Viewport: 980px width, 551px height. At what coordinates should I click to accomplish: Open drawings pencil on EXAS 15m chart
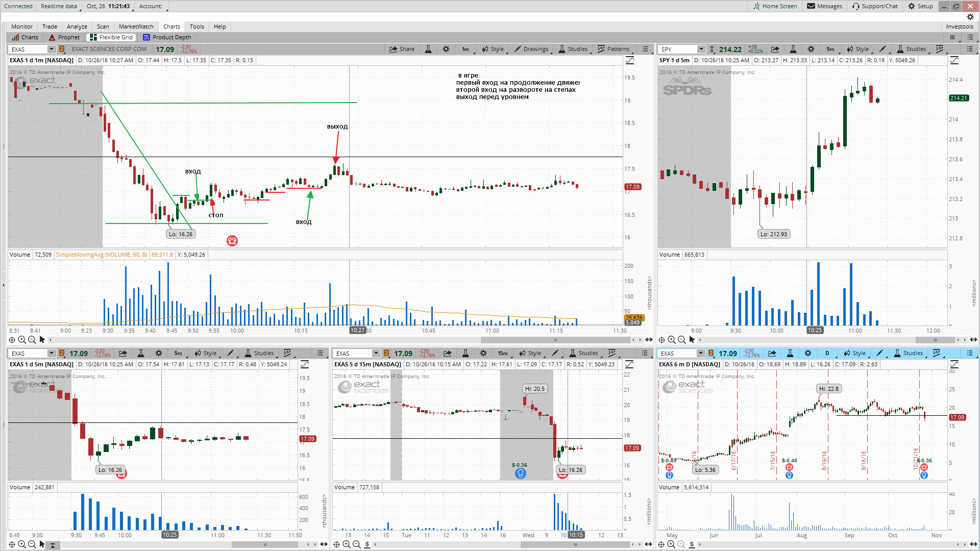click(x=555, y=353)
